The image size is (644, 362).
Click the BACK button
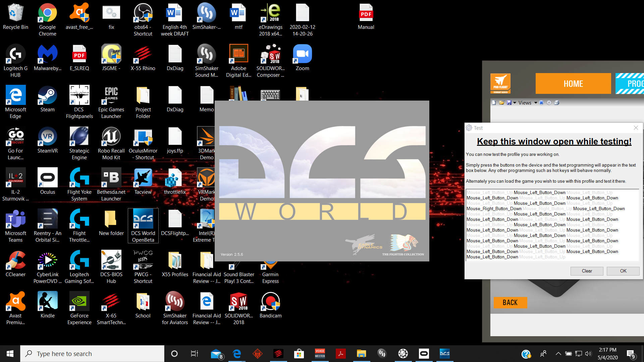[x=510, y=303]
